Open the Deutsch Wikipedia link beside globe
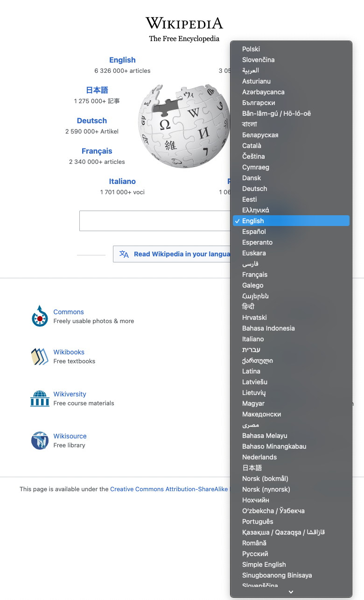Image resolution: width=364 pixels, height=600 pixels. (92, 120)
